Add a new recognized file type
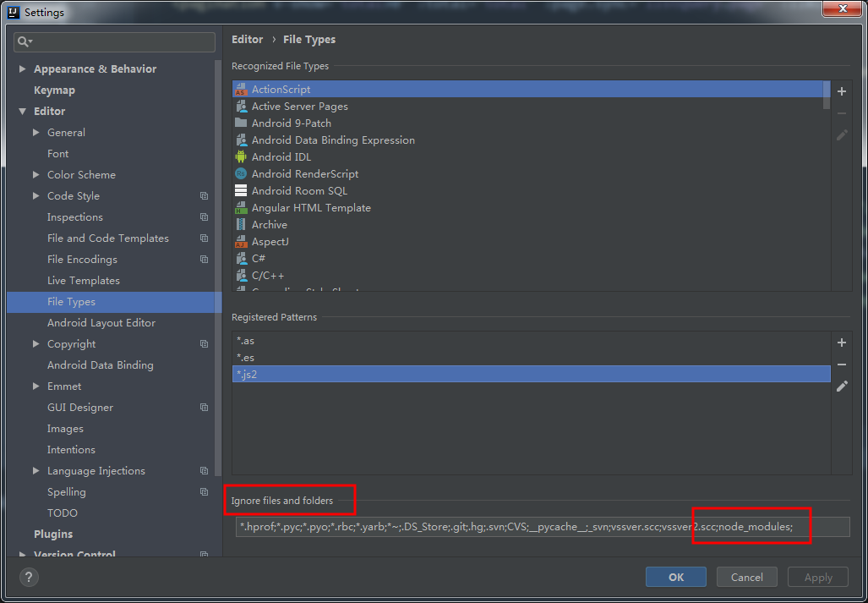 [x=841, y=90]
